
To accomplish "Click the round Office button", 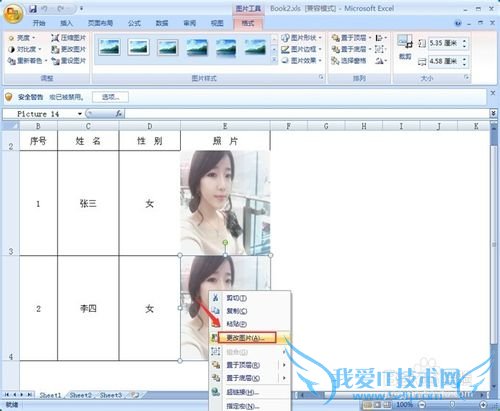I will tap(13, 13).
